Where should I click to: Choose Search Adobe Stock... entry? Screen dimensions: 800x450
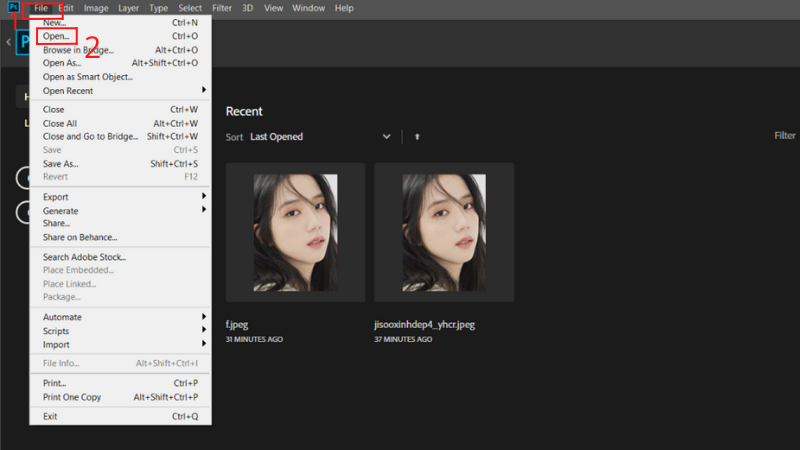[84, 257]
